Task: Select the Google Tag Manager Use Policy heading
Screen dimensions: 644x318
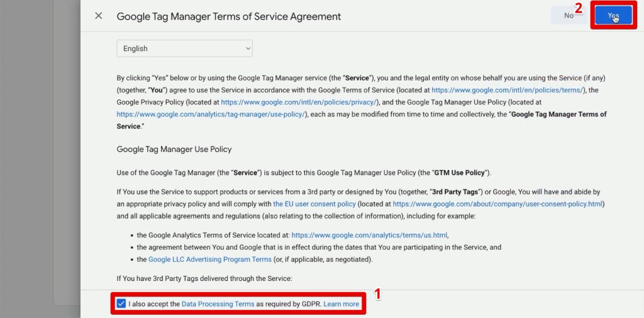Action: [174, 149]
